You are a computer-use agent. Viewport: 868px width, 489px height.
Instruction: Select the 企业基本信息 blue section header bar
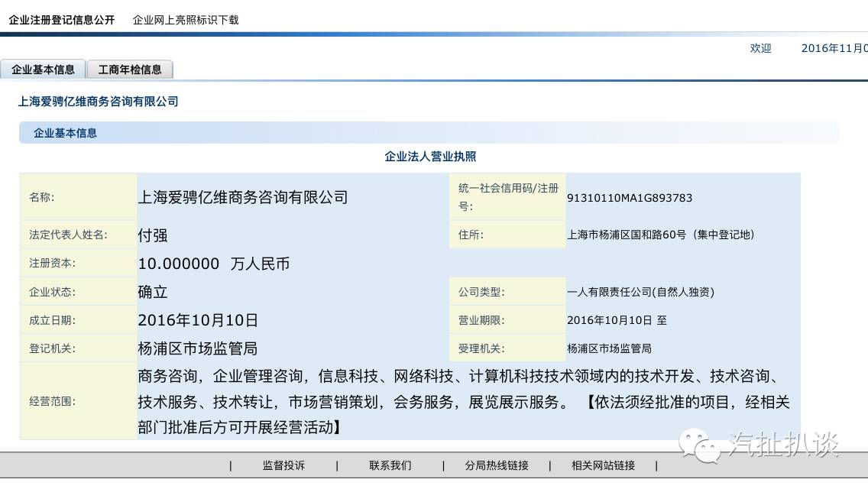tap(65, 132)
